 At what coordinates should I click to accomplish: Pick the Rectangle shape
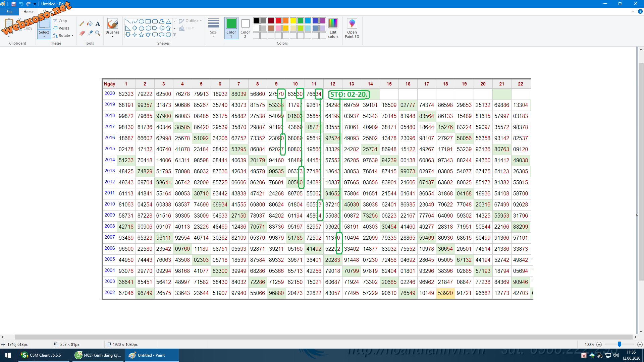click(148, 21)
